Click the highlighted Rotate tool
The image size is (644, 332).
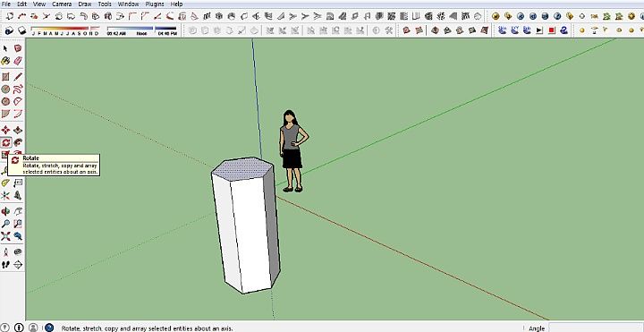[x=5, y=142]
